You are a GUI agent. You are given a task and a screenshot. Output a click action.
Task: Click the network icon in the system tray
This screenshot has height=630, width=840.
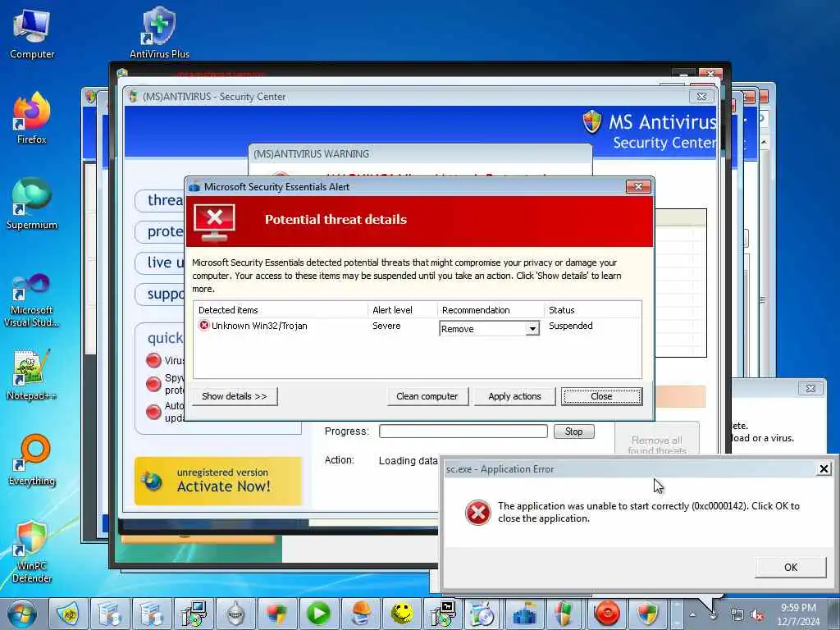(737, 615)
